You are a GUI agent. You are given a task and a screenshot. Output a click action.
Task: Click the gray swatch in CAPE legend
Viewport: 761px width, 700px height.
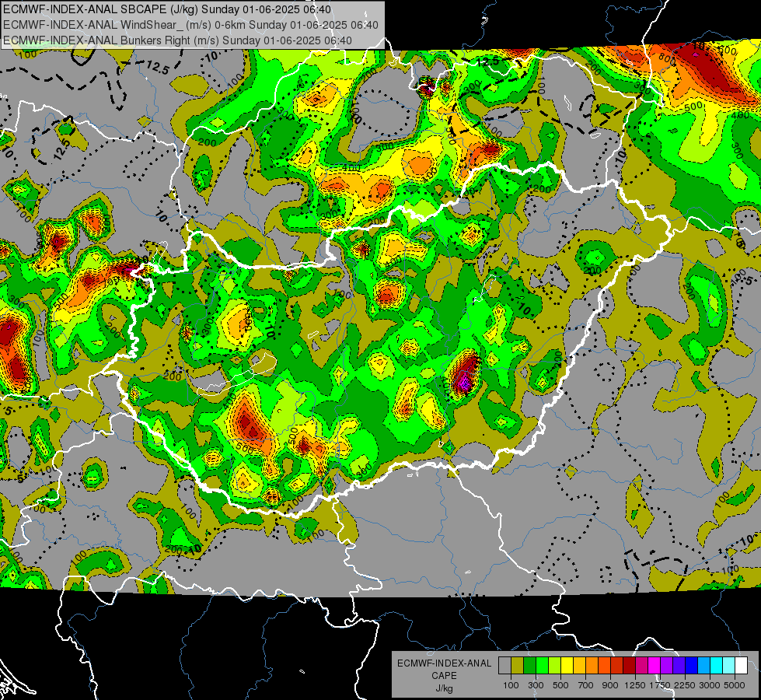click(x=504, y=665)
